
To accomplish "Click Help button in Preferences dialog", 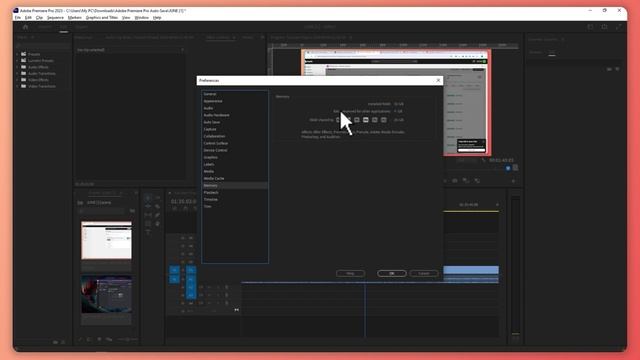I will (x=350, y=273).
